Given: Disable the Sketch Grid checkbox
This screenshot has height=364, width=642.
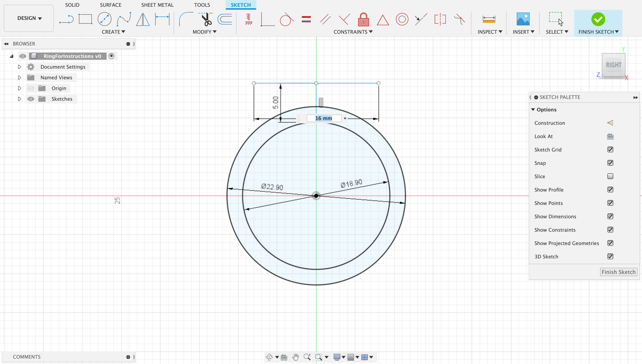Looking at the screenshot, I should click(610, 149).
